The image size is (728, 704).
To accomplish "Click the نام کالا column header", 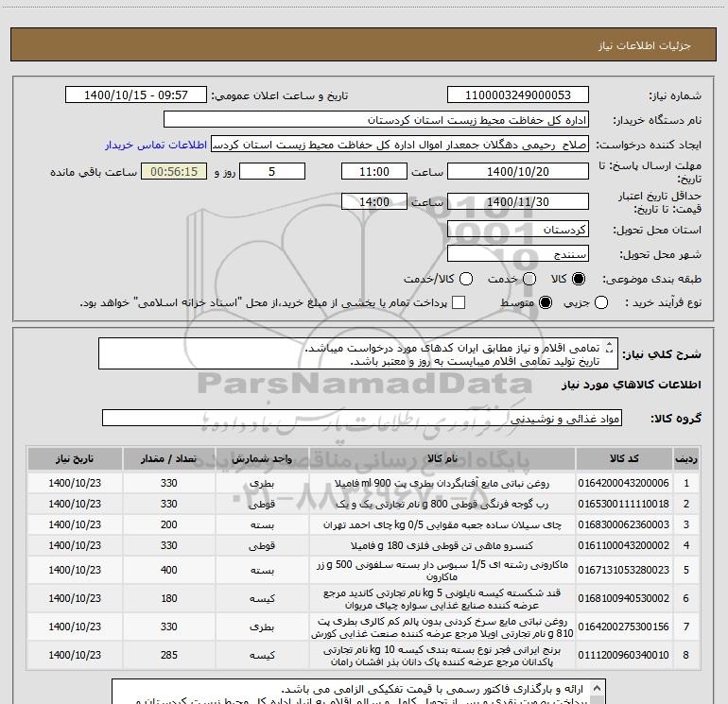I will [442, 458].
